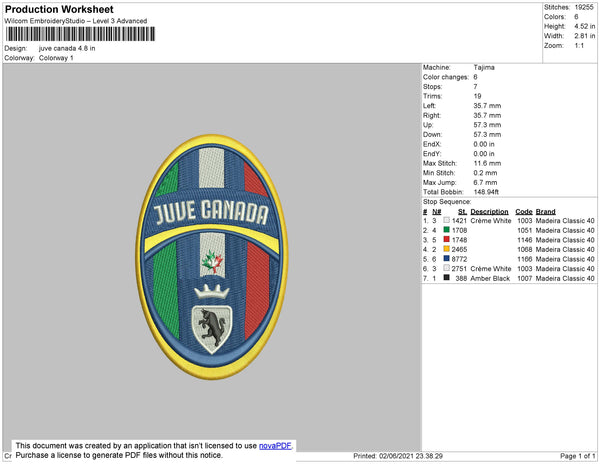
Task: Click the 'Code' column header
Action: point(524,212)
